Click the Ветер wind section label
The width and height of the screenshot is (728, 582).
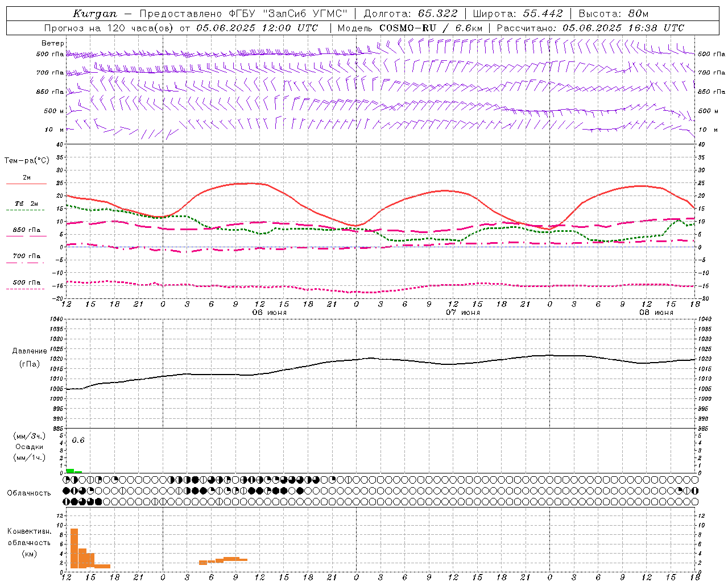pos(52,43)
